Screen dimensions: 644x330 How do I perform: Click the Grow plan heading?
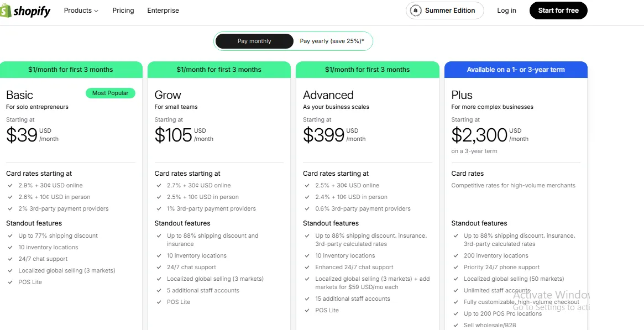(167, 95)
